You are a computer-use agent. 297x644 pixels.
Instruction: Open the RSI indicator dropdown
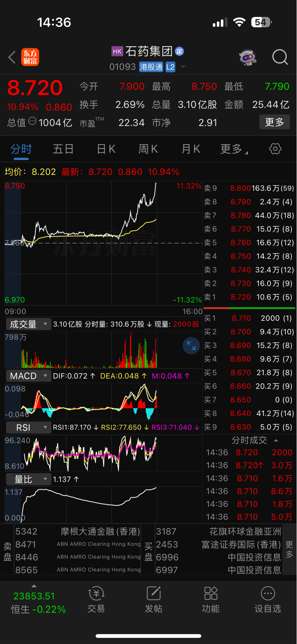29,427
